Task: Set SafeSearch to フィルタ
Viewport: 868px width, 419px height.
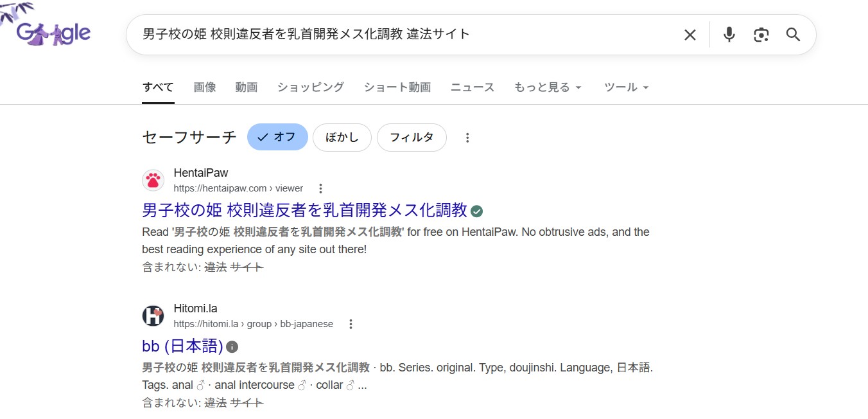Action: pos(412,138)
